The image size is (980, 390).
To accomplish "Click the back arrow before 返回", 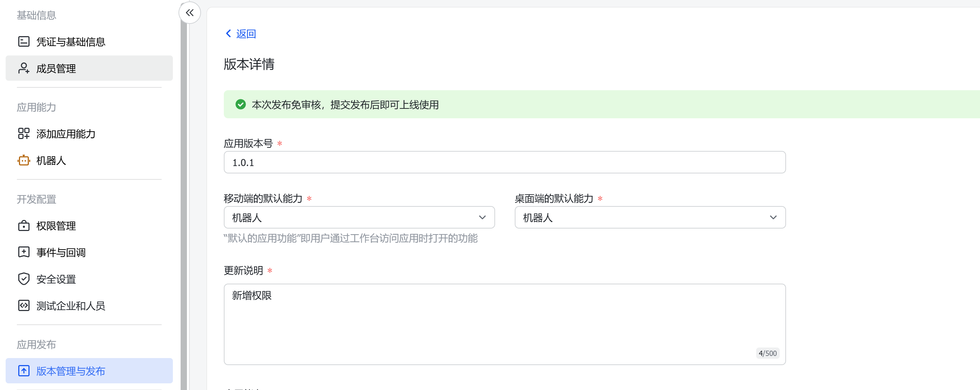I will (228, 33).
